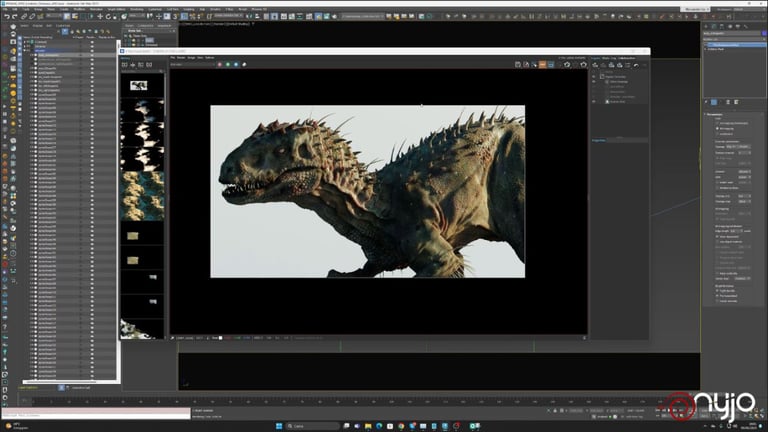Open the Hierarchy tab in command panel

point(722,26)
